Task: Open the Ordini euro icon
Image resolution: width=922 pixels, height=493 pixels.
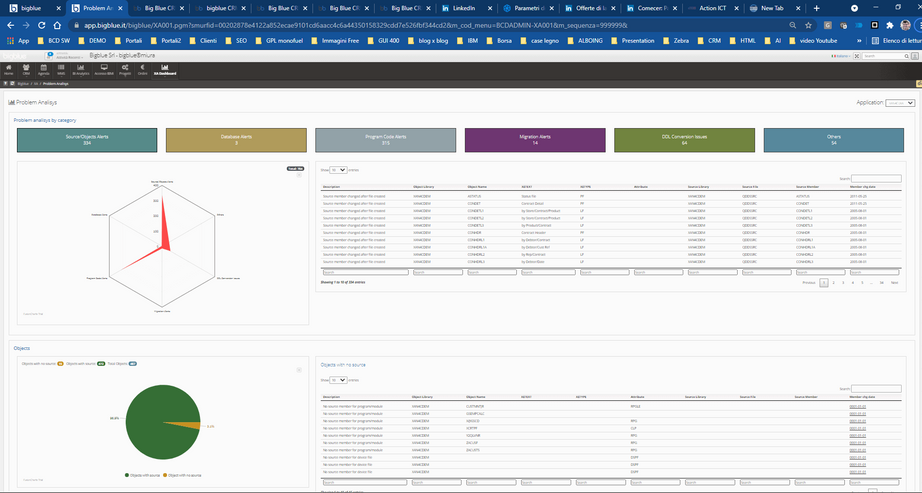Action: (142, 70)
